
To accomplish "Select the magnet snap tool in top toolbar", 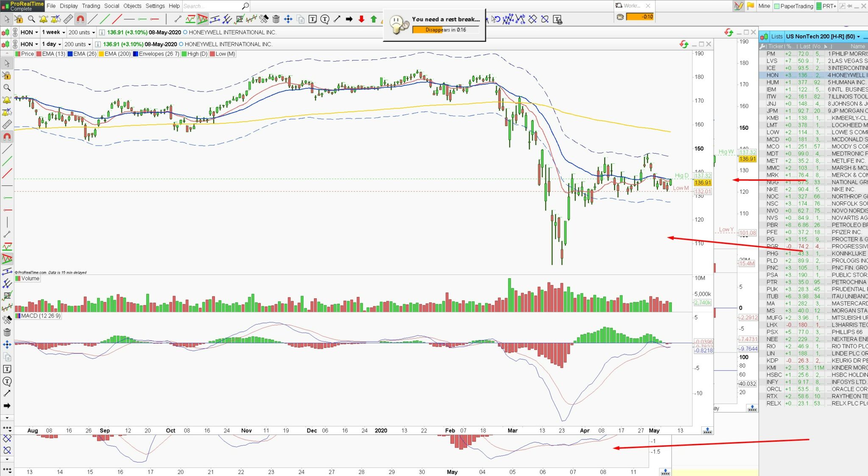I will tap(80, 19).
